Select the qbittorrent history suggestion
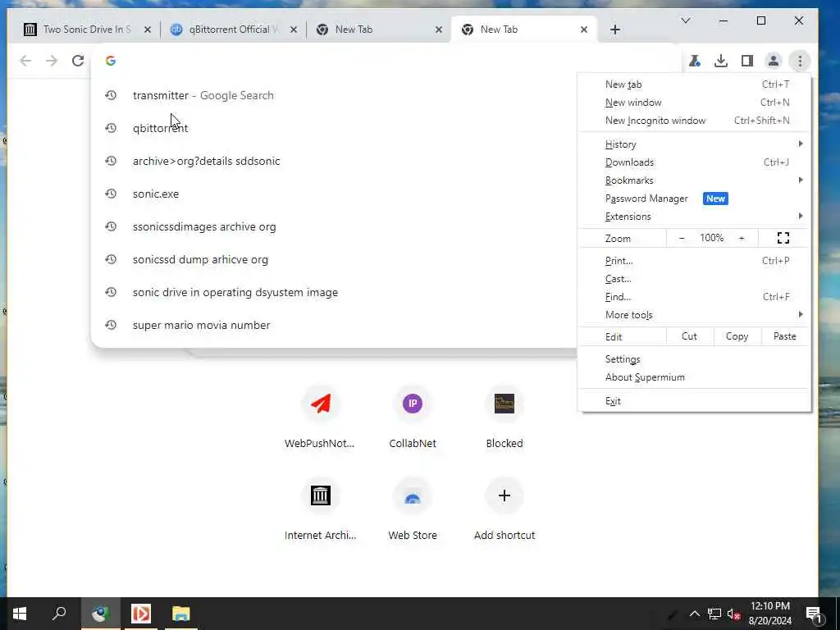Image resolution: width=840 pixels, height=630 pixels. coord(335,128)
